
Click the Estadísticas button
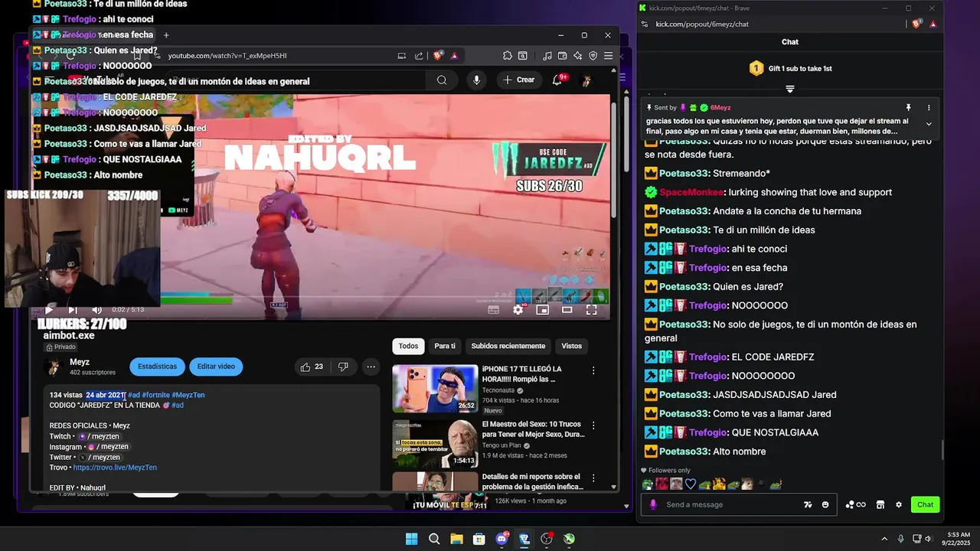(157, 367)
